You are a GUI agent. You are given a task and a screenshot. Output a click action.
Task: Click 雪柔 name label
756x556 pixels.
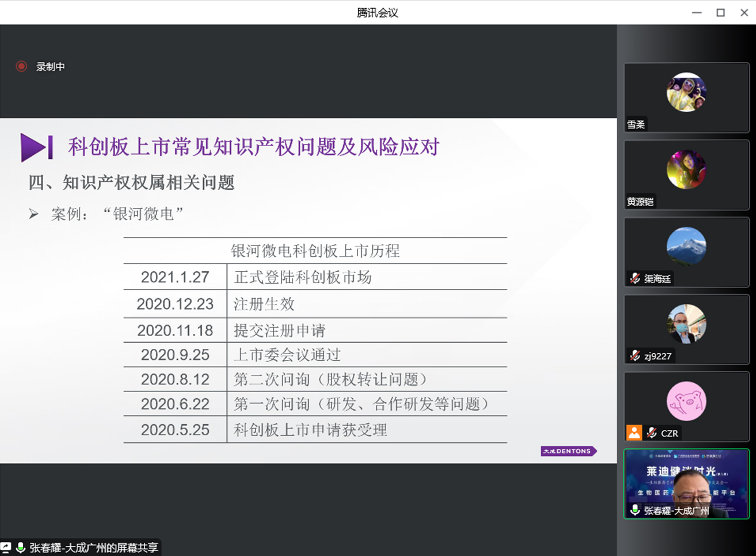tap(636, 124)
